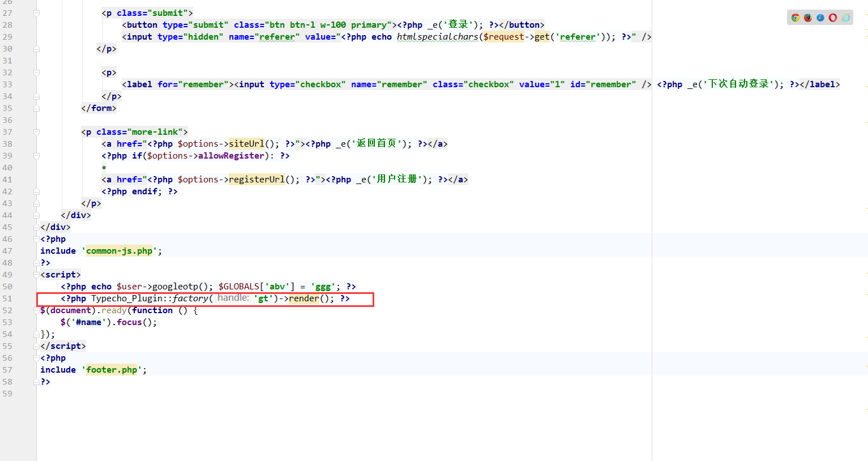Click the closing </form> tag
The width and height of the screenshot is (868, 461).
99,108
